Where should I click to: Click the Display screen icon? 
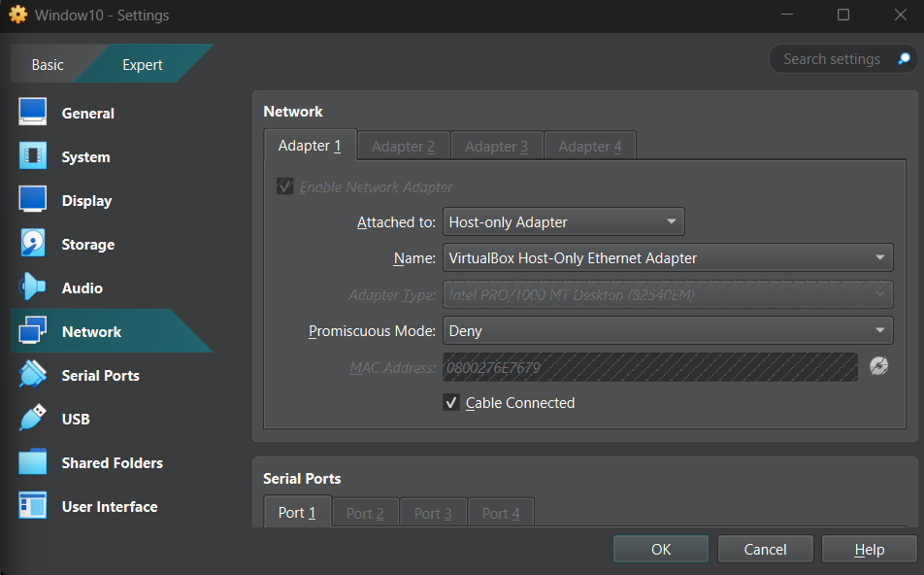click(32, 199)
